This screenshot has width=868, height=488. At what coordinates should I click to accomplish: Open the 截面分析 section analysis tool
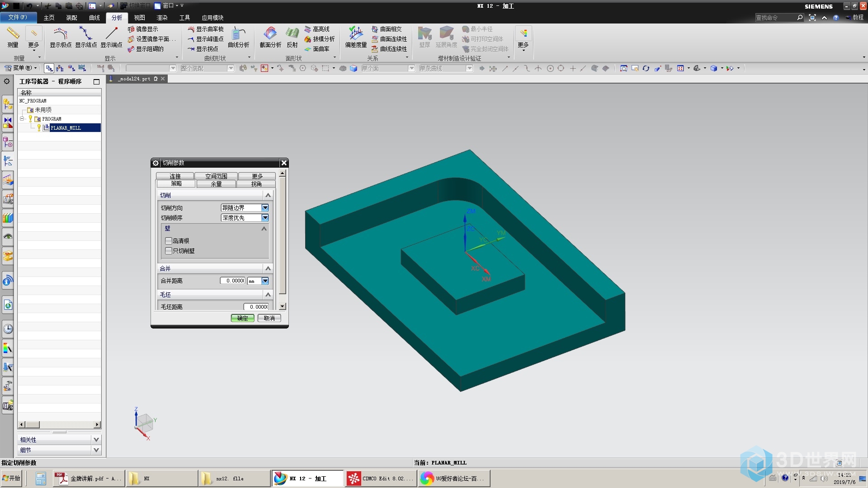(x=270, y=37)
